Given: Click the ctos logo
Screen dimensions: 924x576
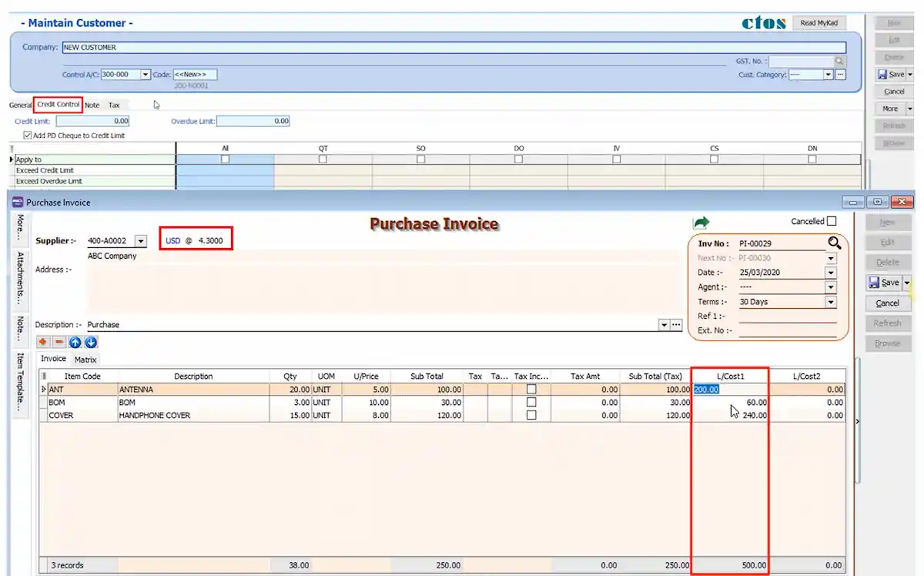Looking at the screenshot, I should (764, 23).
